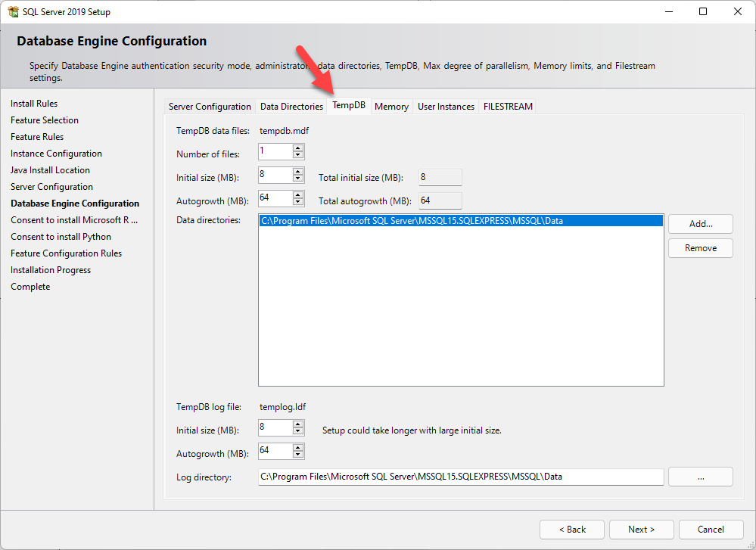
Task: Click the data files Autogrowth field
Action: pyautogui.click(x=275, y=198)
